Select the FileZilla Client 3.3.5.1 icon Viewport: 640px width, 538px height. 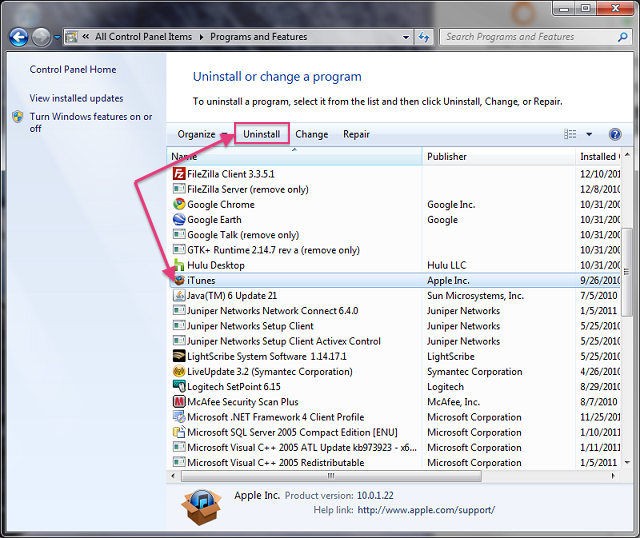tap(179, 174)
